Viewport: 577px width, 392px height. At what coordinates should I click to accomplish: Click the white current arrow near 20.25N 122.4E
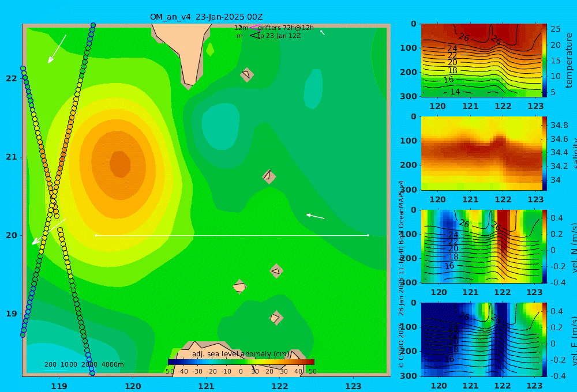[x=316, y=216]
